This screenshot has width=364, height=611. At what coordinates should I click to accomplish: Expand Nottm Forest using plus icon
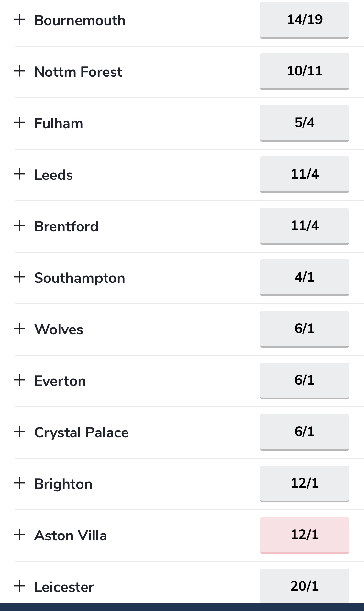(x=19, y=71)
